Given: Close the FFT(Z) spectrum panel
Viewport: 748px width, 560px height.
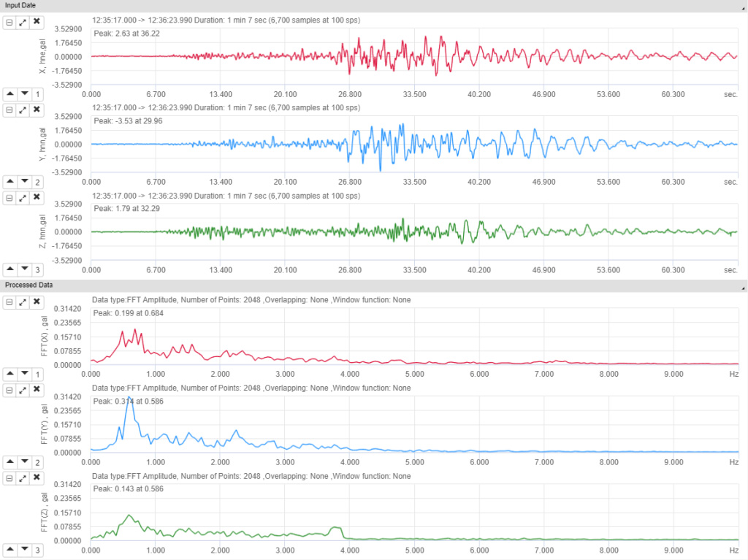Looking at the screenshot, I should tap(36, 477).
